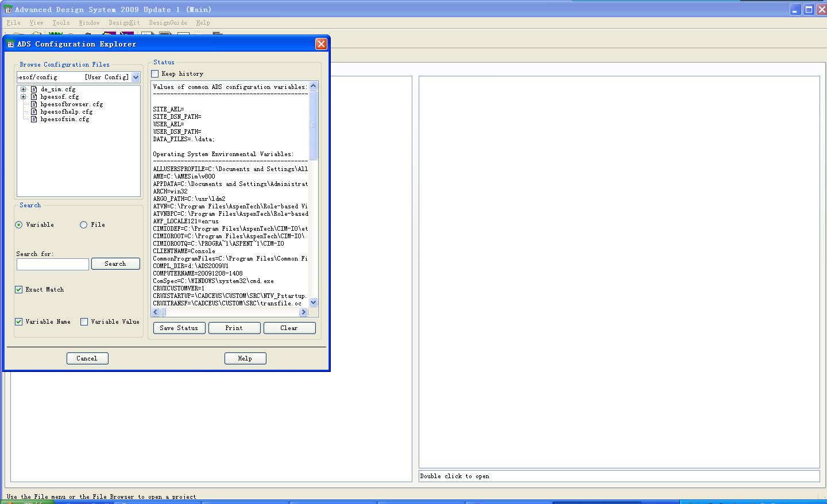Click the CLIENTNAME=Console line
Screen dimensions: 827x504
[x=184, y=251]
